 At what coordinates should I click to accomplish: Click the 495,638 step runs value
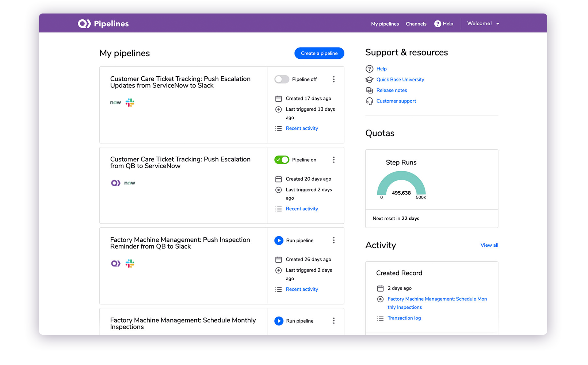pyautogui.click(x=401, y=193)
